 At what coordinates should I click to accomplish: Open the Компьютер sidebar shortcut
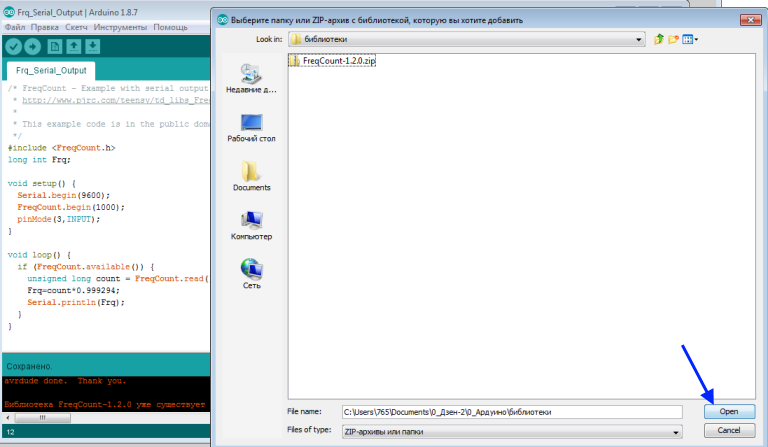coord(251,225)
